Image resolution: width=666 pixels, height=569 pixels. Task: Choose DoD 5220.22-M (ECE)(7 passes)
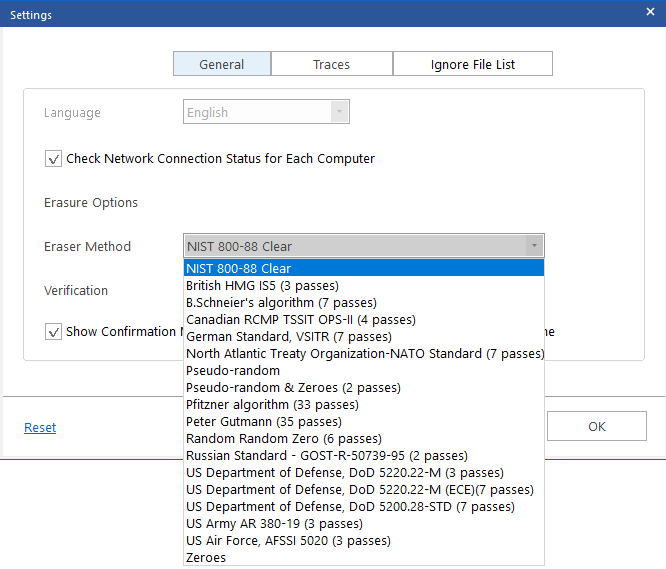tap(364, 489)
